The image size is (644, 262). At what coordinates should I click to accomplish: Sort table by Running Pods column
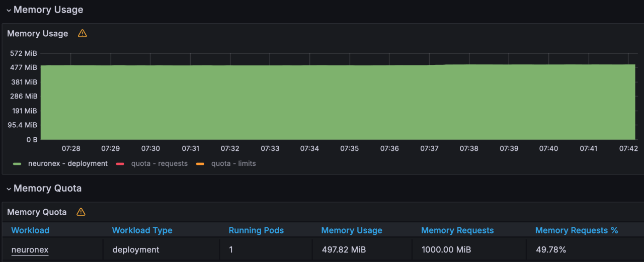point(256,230)
